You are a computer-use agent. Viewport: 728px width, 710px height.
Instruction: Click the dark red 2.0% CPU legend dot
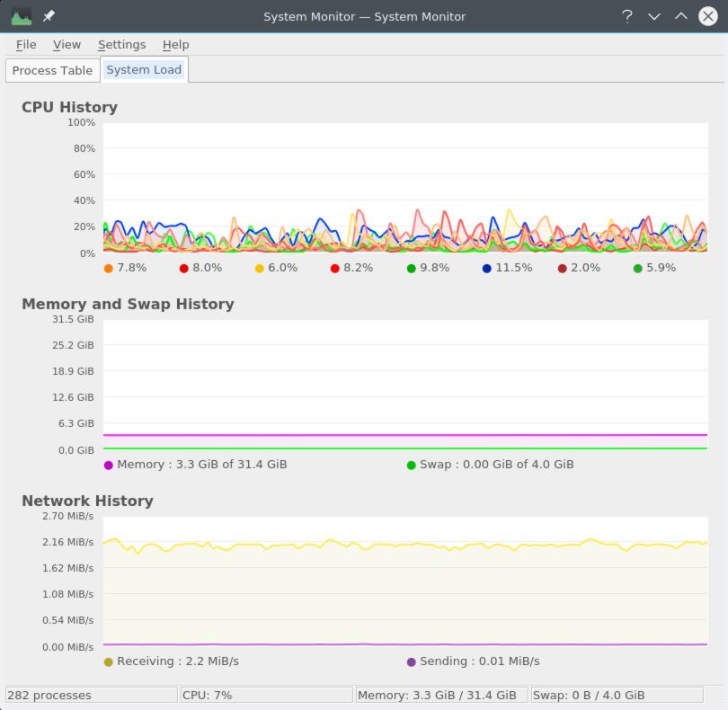[563, 269]
